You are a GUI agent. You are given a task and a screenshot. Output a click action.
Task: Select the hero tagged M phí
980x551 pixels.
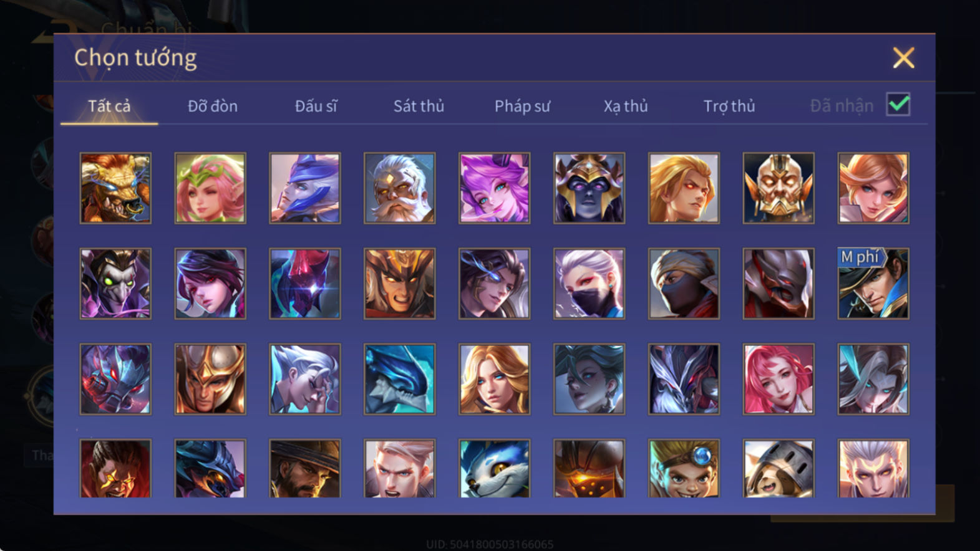click(873, 284)
